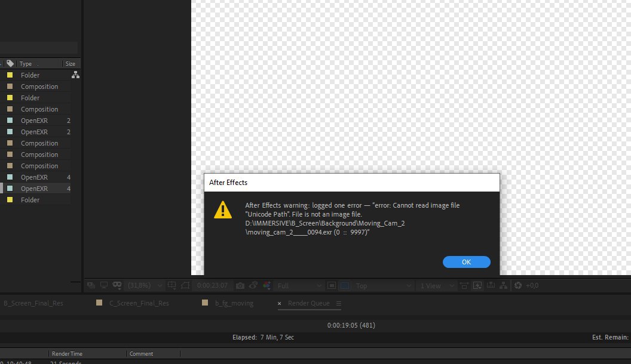Screen dimensions: 631x364
Task: Open grid and guide options icon
Action: (x=171, y=285)
